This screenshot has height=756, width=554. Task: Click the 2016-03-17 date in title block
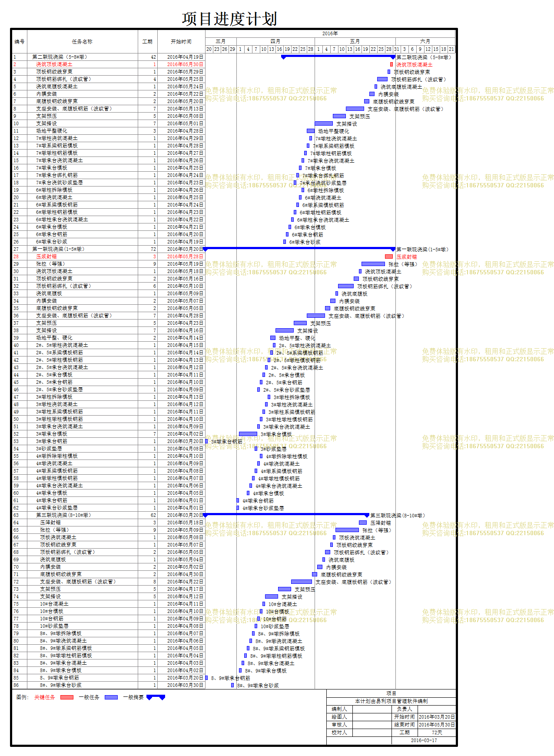click(x=424, y=740)
